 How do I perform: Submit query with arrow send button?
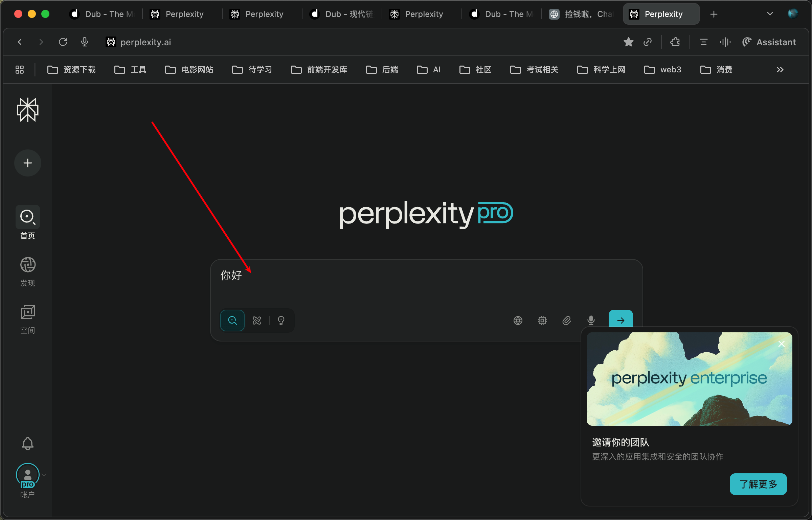pyautogui.click(x=621, y=320)
